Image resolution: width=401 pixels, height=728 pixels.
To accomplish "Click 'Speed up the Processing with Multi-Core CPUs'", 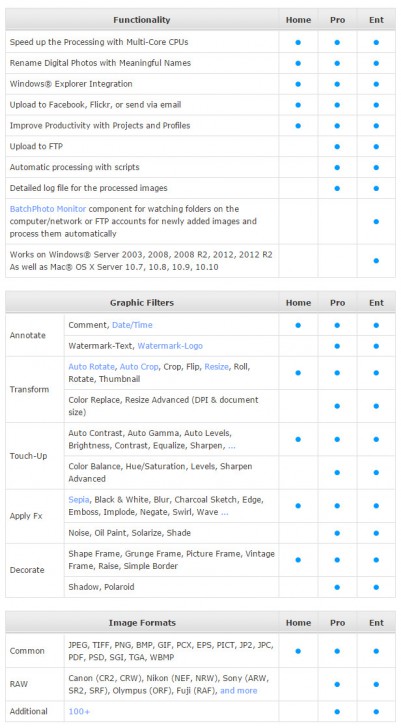I will 99,42.
